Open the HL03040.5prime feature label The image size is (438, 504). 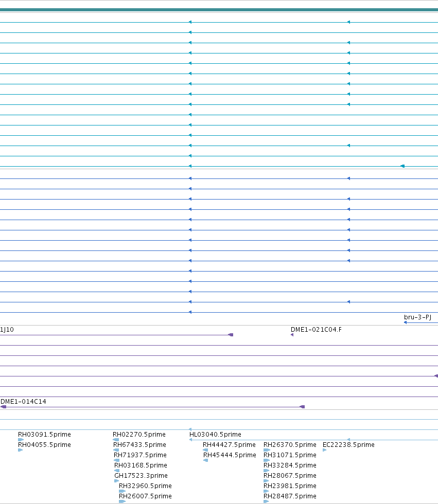point(215,434)
